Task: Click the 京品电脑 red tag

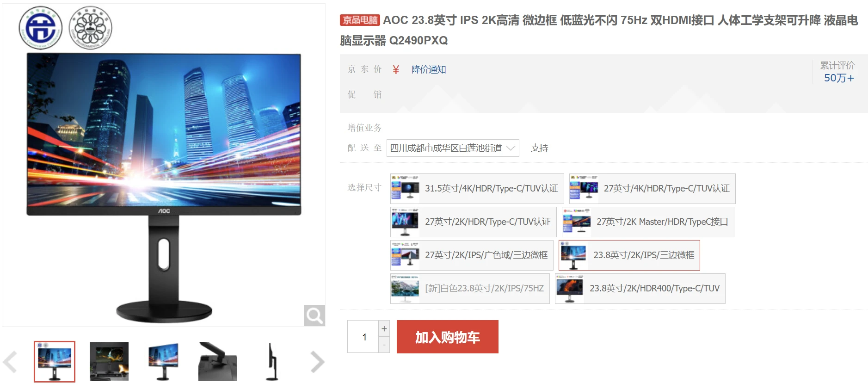Action: [360, 20]
